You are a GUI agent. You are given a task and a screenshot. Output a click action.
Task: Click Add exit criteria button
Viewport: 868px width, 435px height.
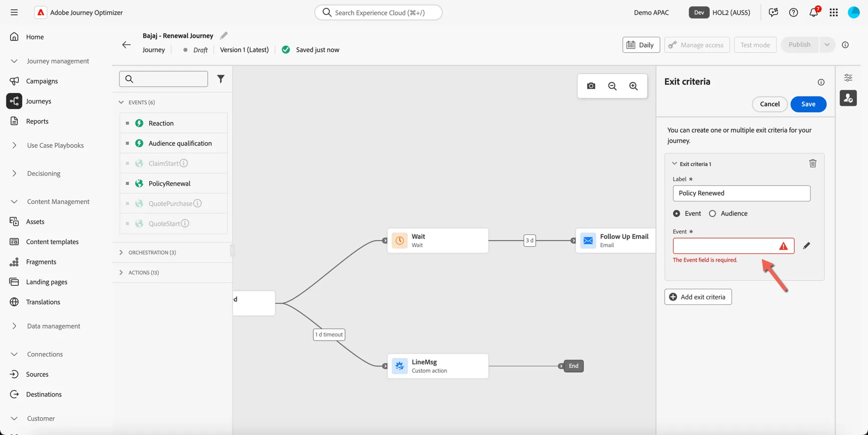click(698, 297)
